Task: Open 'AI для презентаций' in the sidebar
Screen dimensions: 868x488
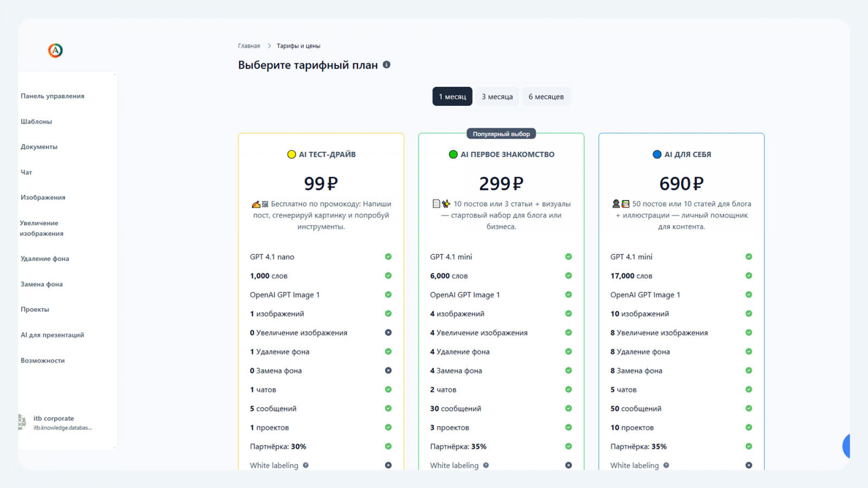Action: point(53,335)
